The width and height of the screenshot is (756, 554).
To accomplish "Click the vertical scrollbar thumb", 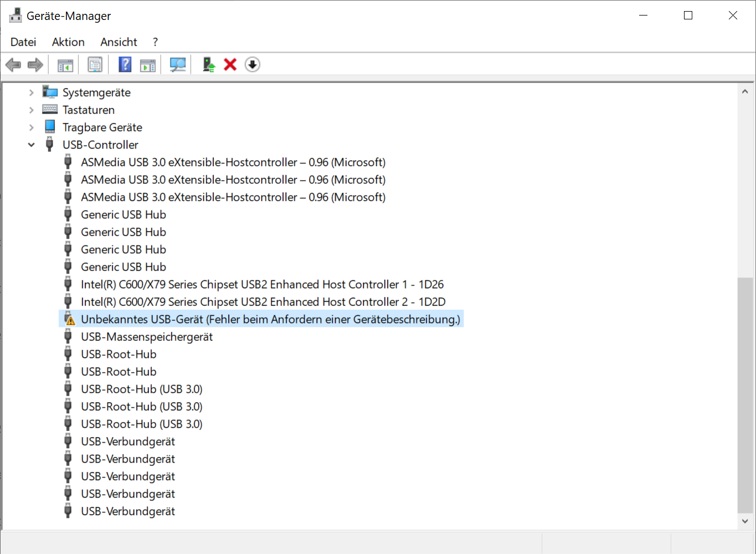I will (745, 395).
